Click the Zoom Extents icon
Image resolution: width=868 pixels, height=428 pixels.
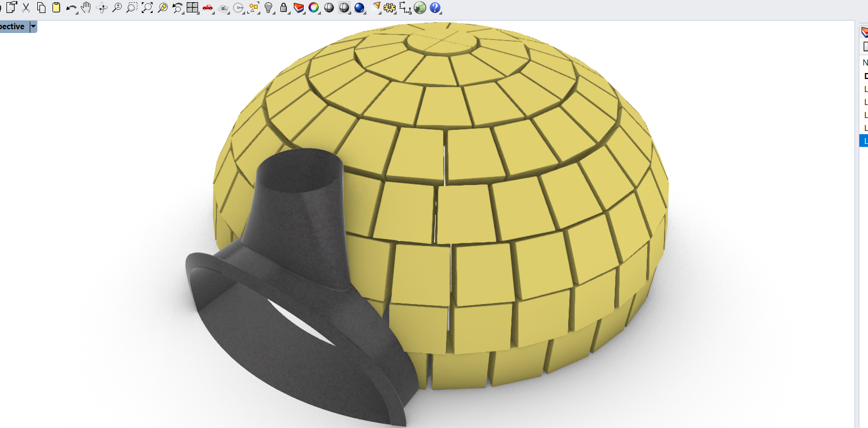coord(147,8)
